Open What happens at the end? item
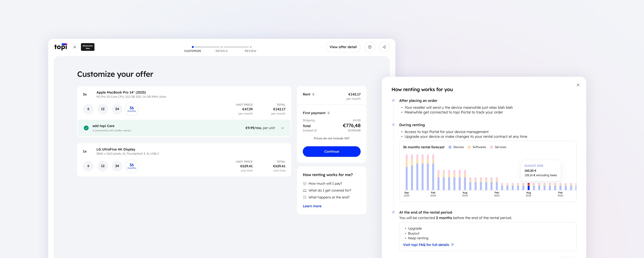The width and height of the screenshot is (644, 258). 329,197
